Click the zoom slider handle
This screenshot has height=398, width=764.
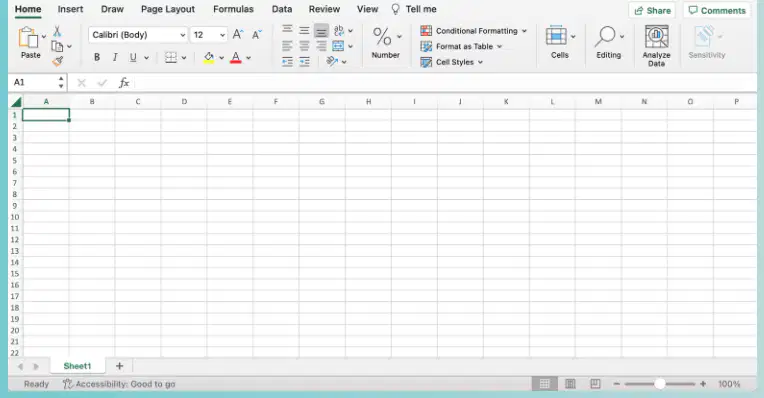pyautogui.click(x=659, y=384)
